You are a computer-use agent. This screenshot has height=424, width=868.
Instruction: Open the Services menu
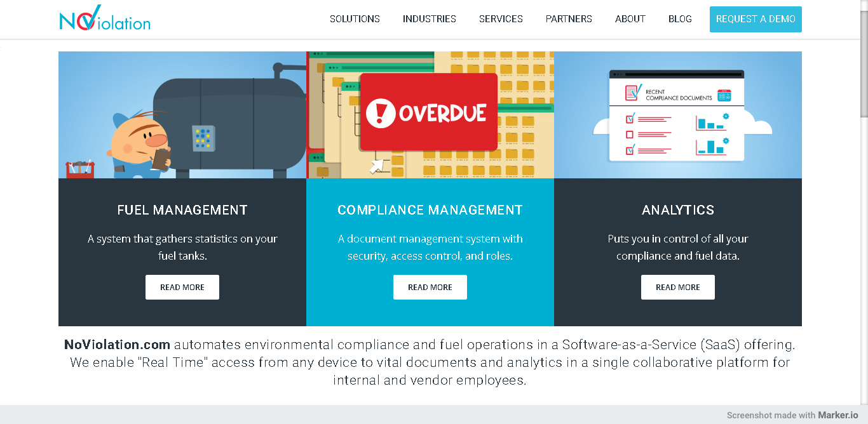point(501,19)
